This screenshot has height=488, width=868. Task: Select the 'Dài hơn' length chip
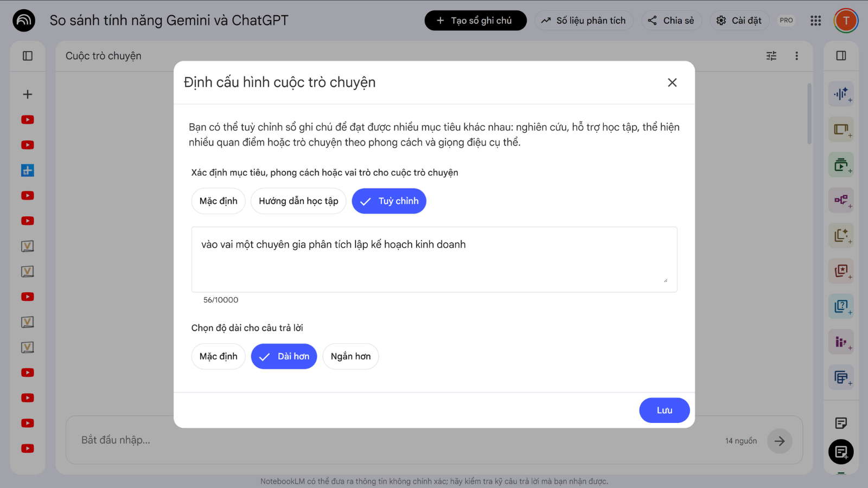pos(284,356)
